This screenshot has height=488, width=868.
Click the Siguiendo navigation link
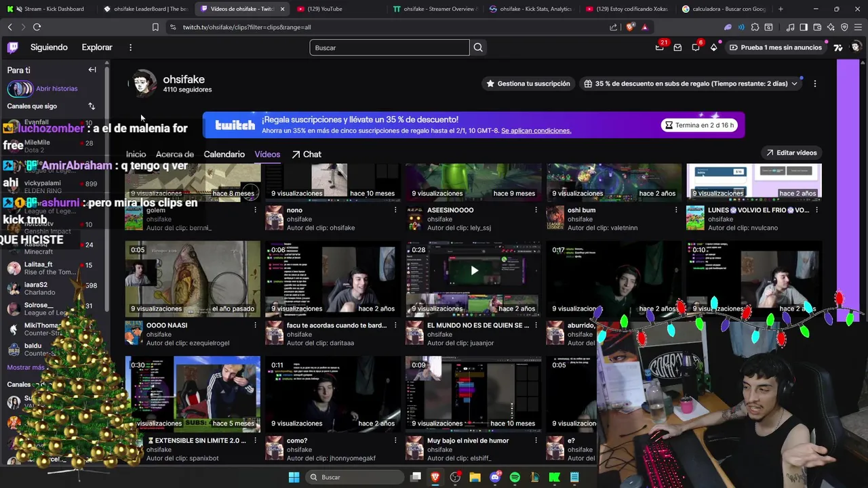pyautogui.click(x=49, y=47)
